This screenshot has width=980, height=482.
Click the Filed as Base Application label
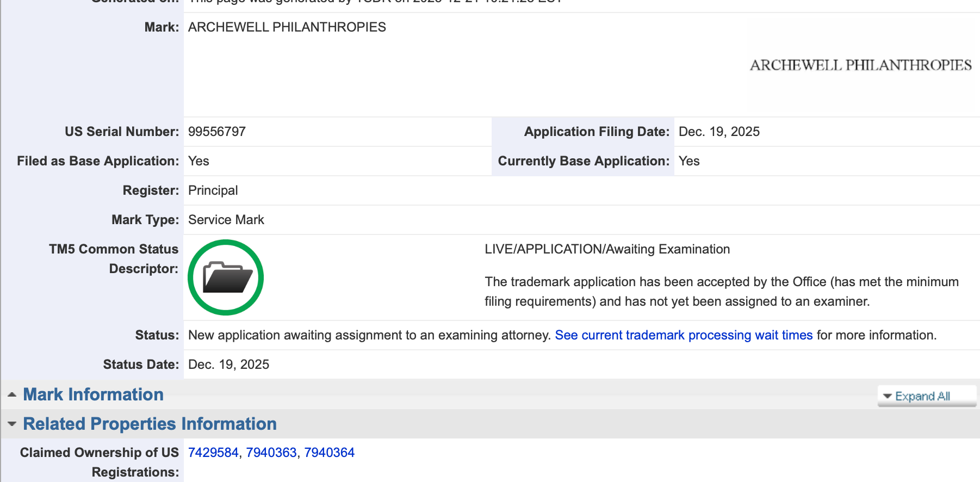98,161
